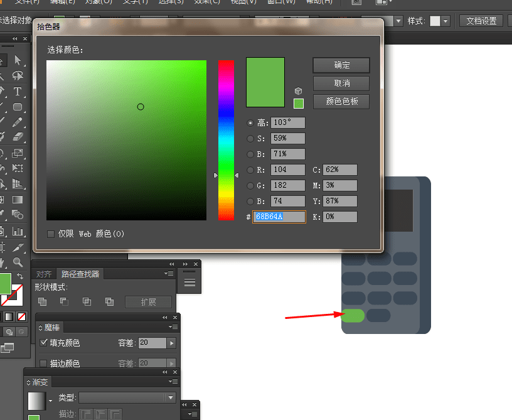This screenshot has width=512, height=420.
Task: Check 描边颜色 in Magic Wand panel
Action: [x=43, y=363]
